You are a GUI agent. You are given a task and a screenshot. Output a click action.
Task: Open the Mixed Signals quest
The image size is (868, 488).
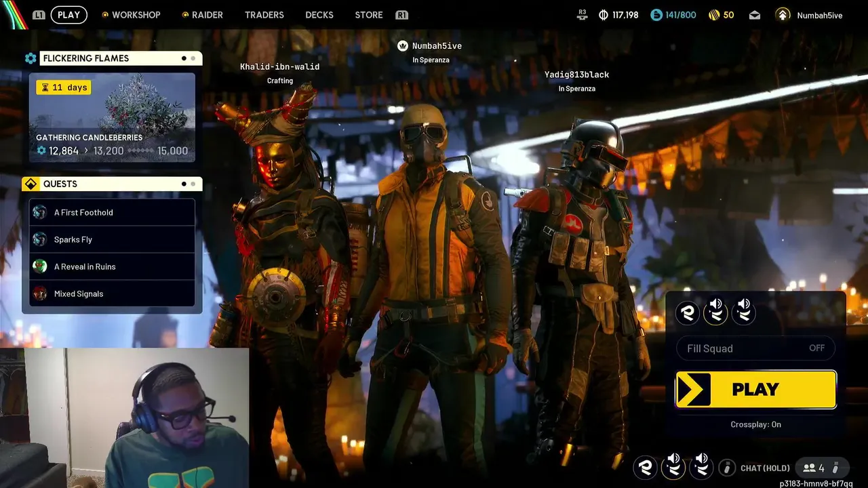[112, 293]
